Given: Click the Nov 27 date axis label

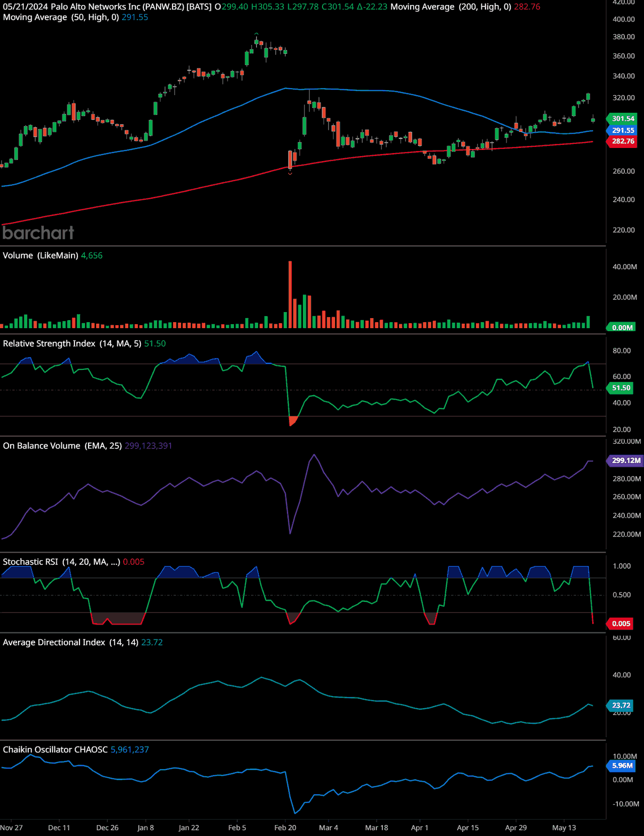Looking at the screenshot, I should (12, 828).
